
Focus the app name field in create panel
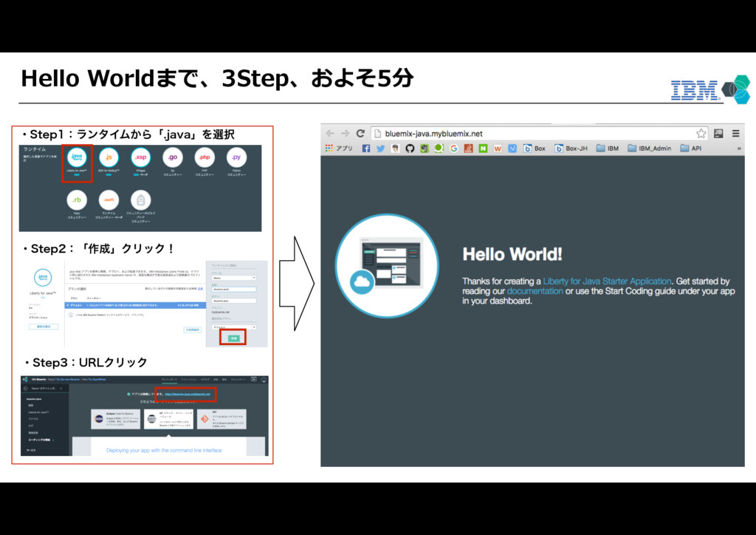coord(234,289)
